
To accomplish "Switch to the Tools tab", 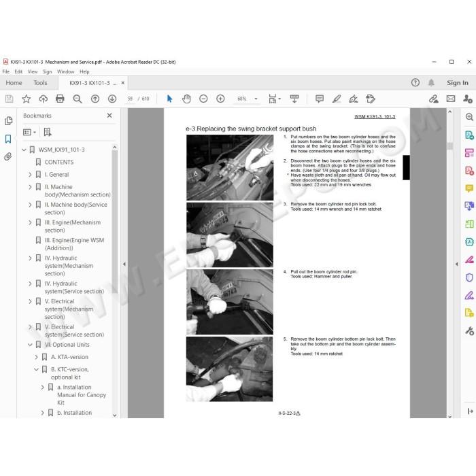I will coord(40,82).
